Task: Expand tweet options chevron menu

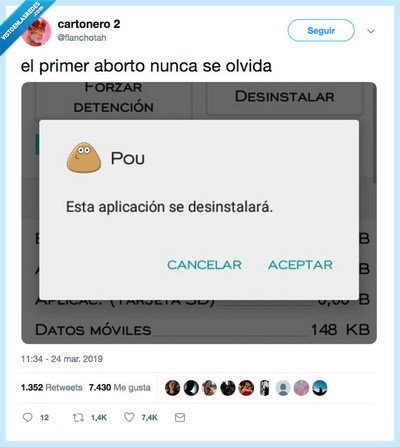Action: tap(371, 31)
